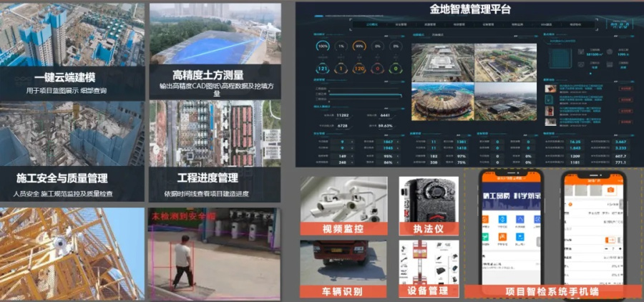The image size is (644, 302).
Task: Open top-left aerial site photo in dashboard
Action: 441,64
